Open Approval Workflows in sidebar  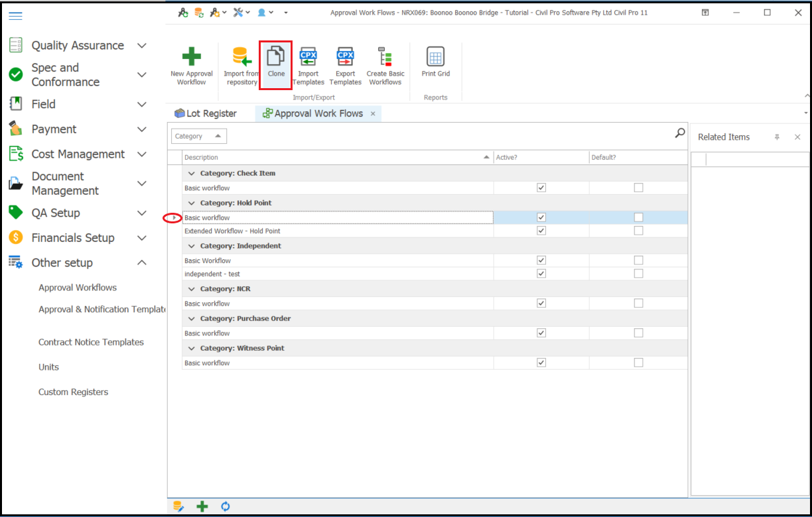tap(78, 288)
